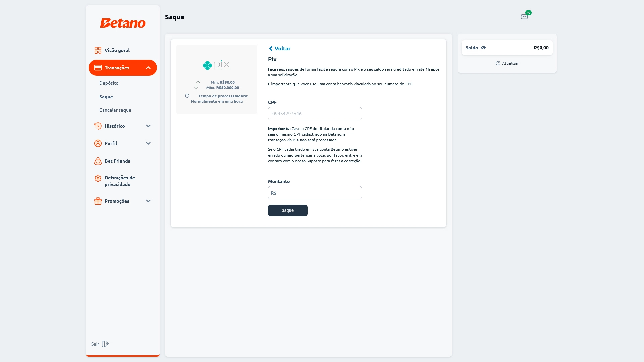Click the 'Mín. R$50,00' text
This screenshot has height=362, width=644.
pyautogui.click(x=223, y=82)
